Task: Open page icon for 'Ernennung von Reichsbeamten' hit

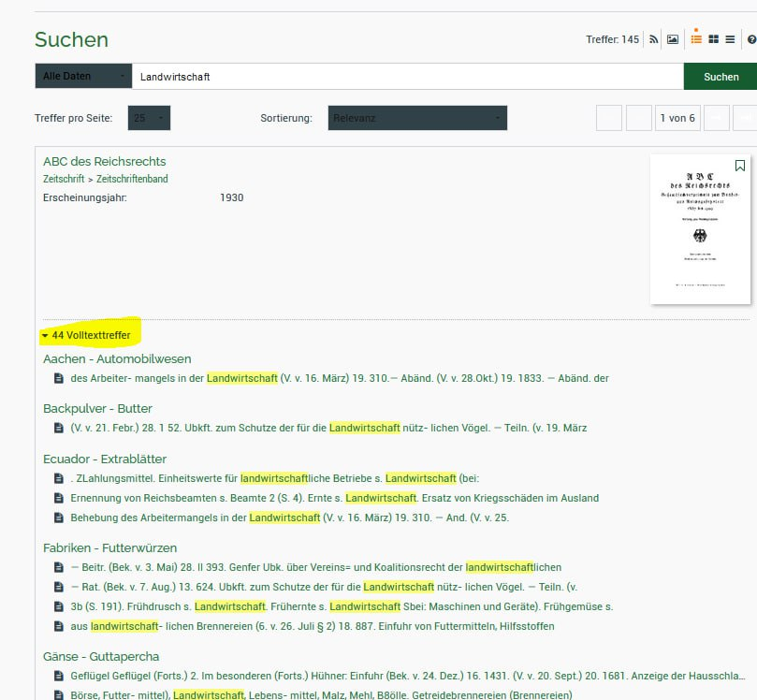Action: pyautogui.click(x=58, y=498)
